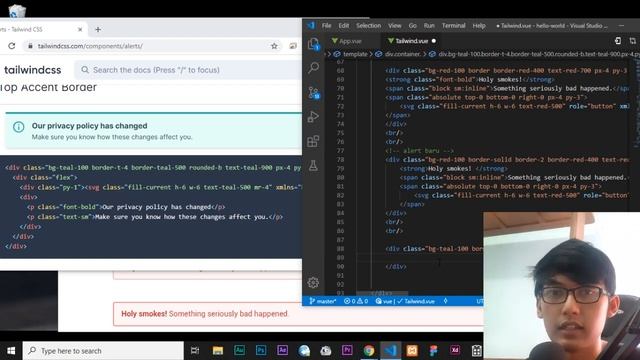Click the vue | Tailwind.vue status item
Viewport: 640px width, 360px height.
pos(405,301)
